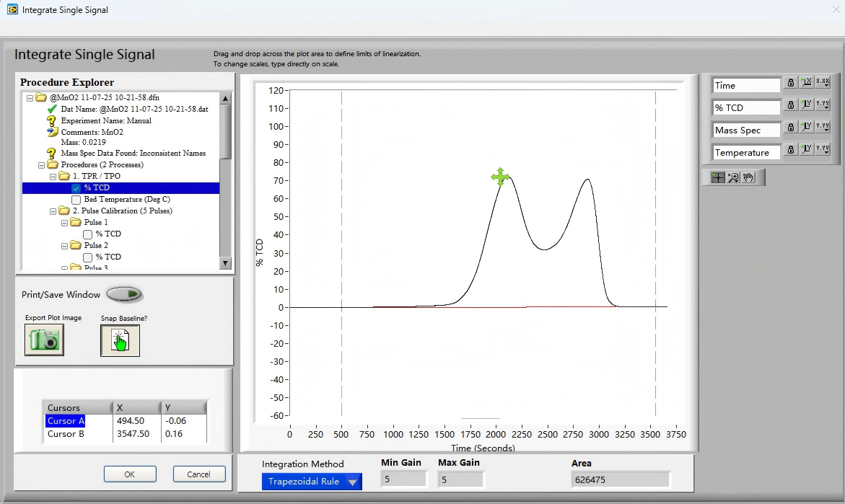Click the Cancel button
845x504 pixels.
tap(199, 474)
